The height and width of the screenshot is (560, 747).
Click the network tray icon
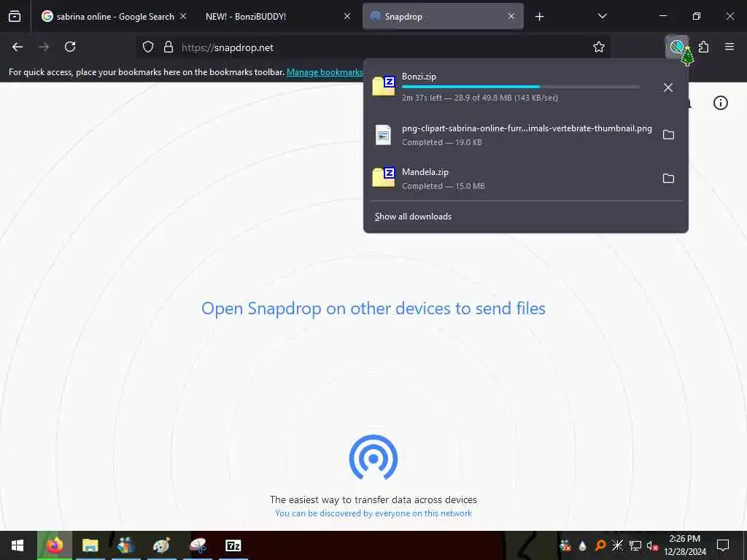coord(635,545)
